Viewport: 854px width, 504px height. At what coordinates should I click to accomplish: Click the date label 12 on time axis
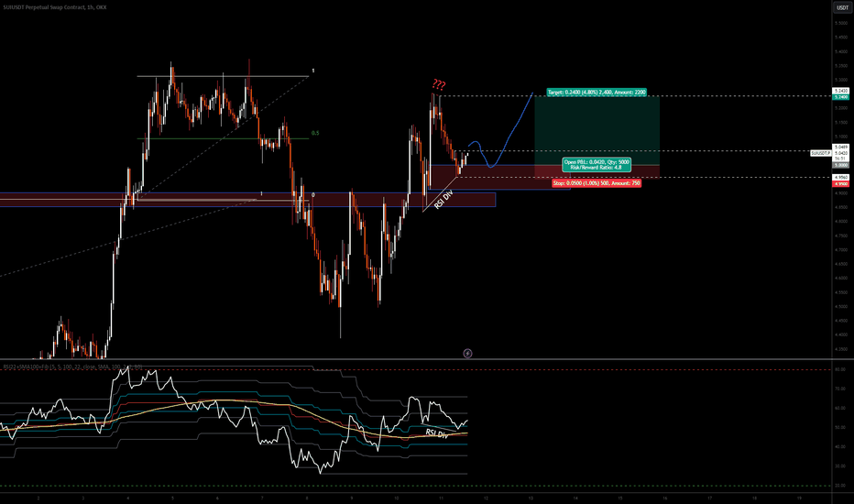(486, 498)
